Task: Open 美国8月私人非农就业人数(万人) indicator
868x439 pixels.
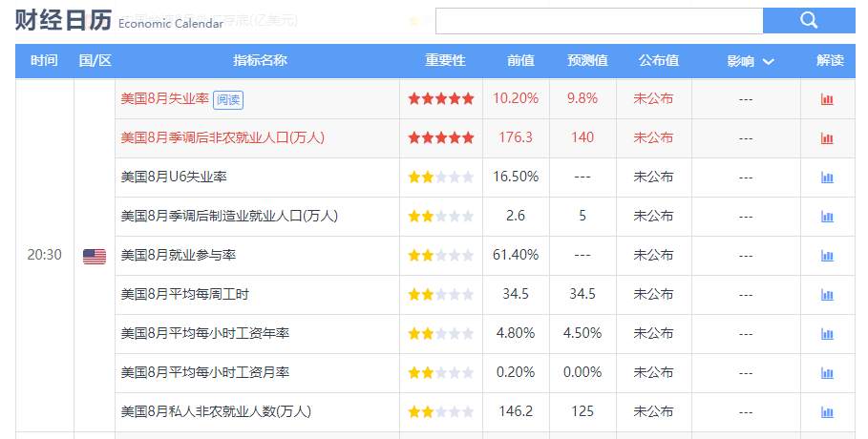Action: coord(216,411)
